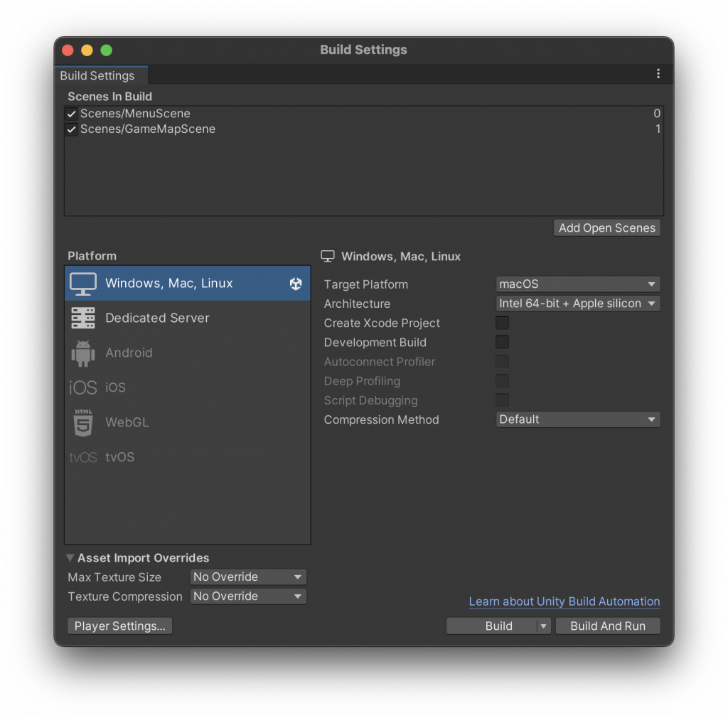Toggle the Deep Profiling checkbox
Viewport: 728px width, 718px height.
pos(503,381)
